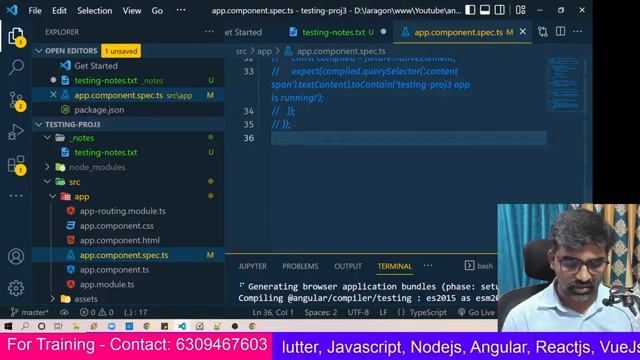Open View menu
This screenshot has height=360, width=640.
pos(132,11)
